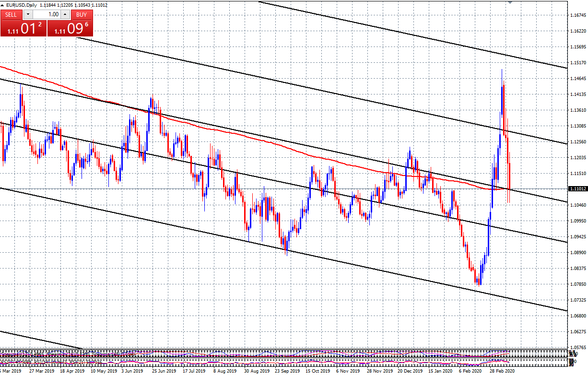Viewport: 588px width, 375px height.
Task: Collapse the one-click trading panel arrow
Action: (x=3, y=5)
